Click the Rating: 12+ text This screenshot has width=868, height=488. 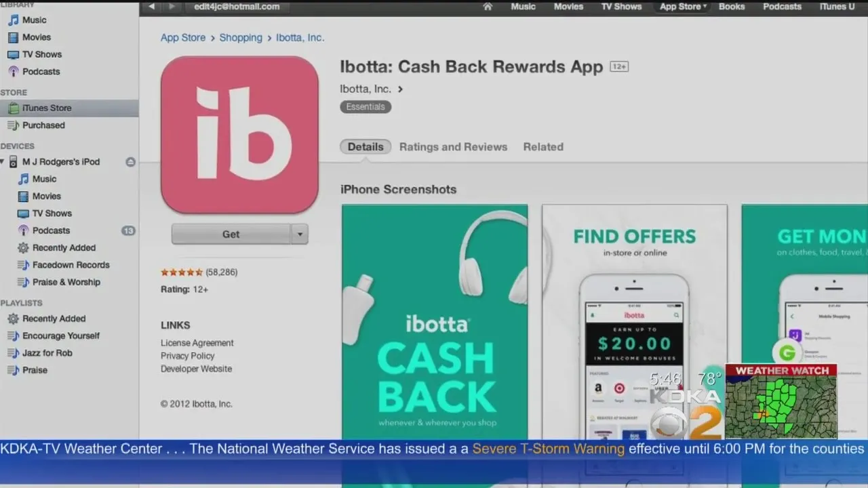pos(184,289)
